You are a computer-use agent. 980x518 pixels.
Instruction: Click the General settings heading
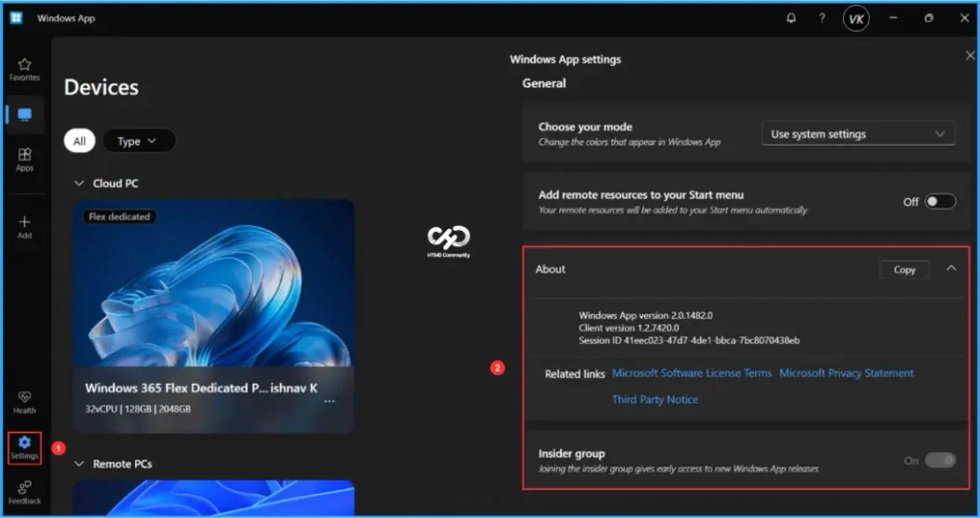[x=544, y=83]
